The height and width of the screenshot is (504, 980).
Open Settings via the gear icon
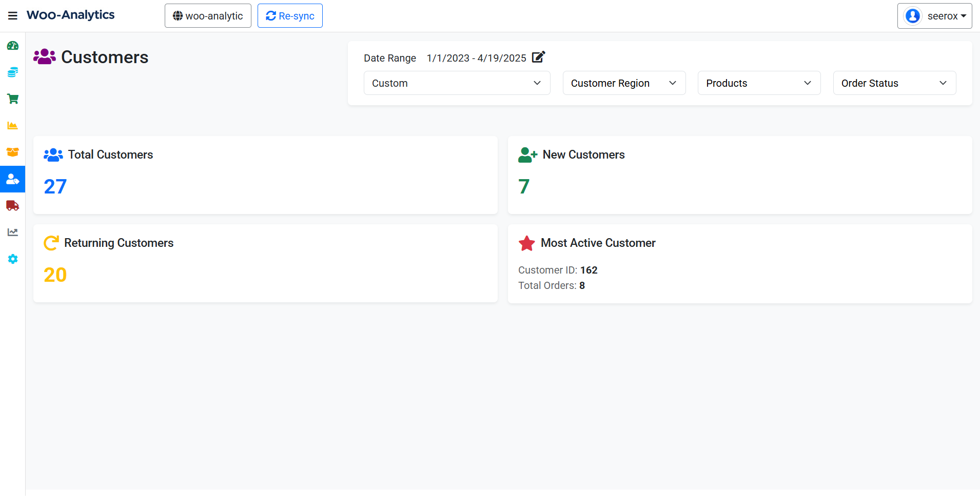tap(12, 259)
